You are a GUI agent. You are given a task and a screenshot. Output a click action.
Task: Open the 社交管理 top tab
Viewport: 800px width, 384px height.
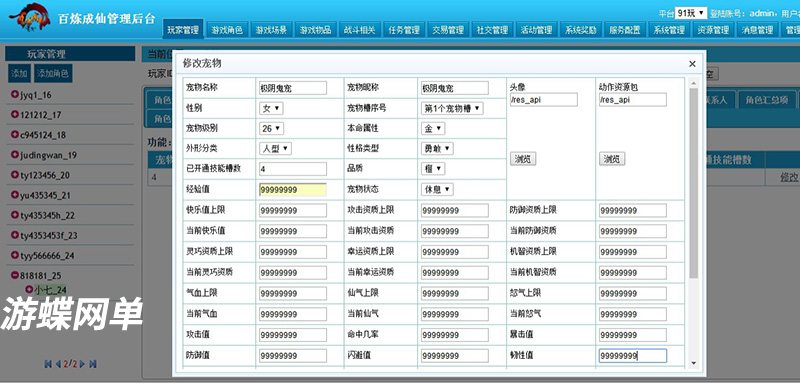click(x=492, y=30)
